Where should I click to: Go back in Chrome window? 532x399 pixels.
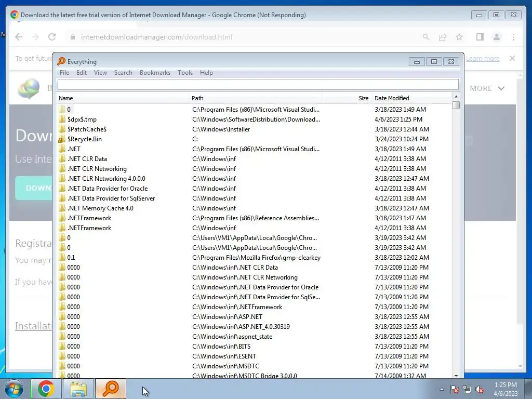(19, 37)
